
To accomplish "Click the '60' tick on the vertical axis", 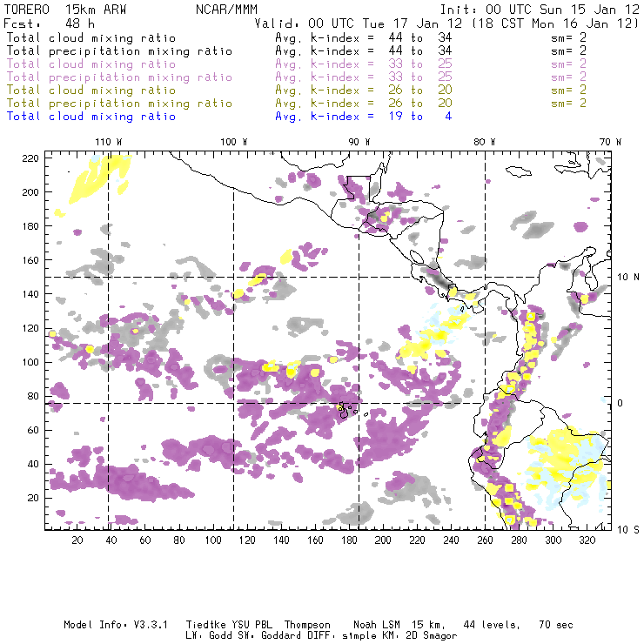I will [33, 430].
